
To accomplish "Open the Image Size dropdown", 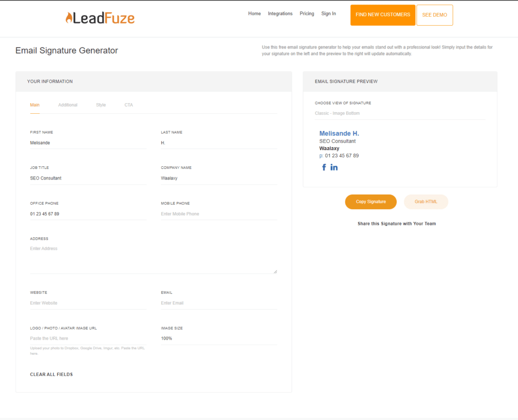I will pyautogui.click(x=219, y=339).
